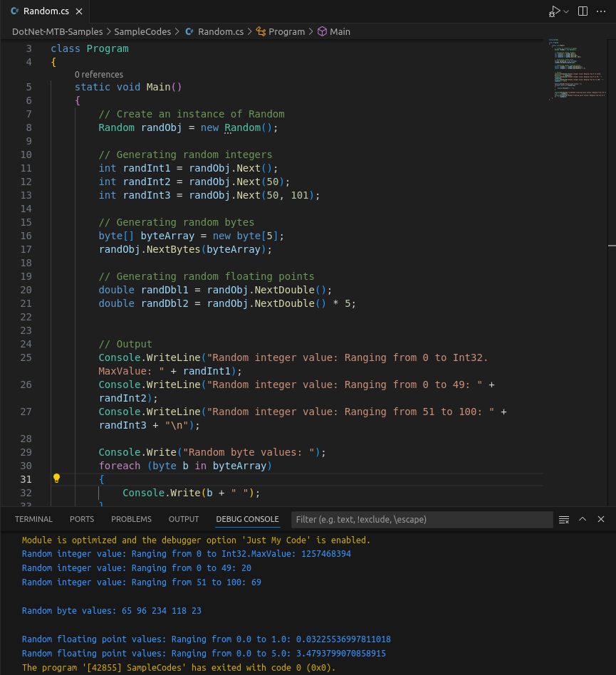Open SampleCodes in the breadcrumb path

[142, 32]
